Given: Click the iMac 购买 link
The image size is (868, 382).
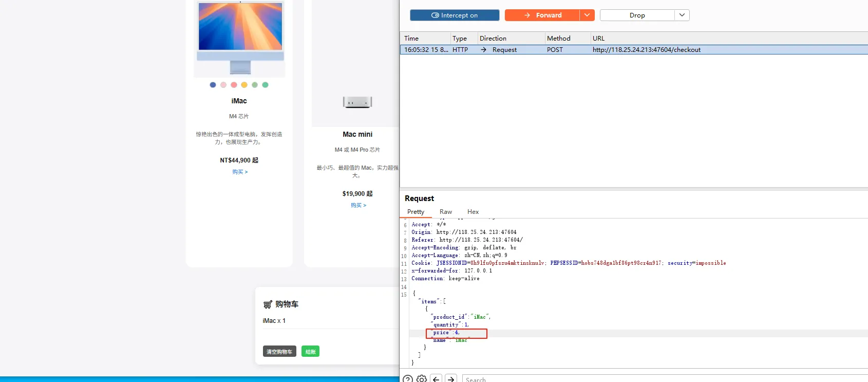Looking at the screenshot, I should pyautogui.click(x=240, y=172).
